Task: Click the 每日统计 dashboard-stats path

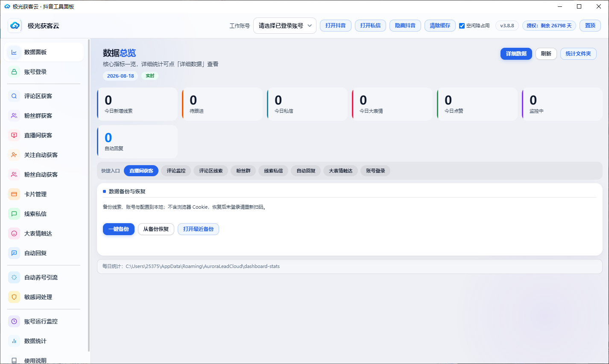Action: click(203, 266)
